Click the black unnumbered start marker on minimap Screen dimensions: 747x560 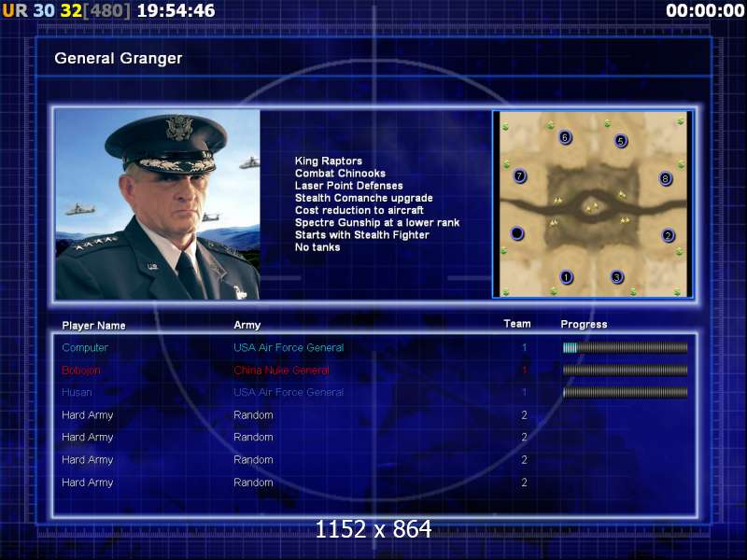pyautogui.click(x=517, y=233)
